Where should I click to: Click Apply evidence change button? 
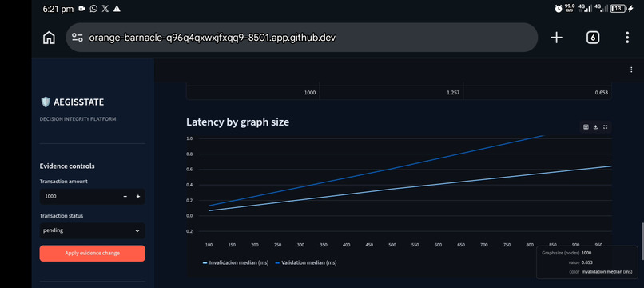[x=93, y=254]
